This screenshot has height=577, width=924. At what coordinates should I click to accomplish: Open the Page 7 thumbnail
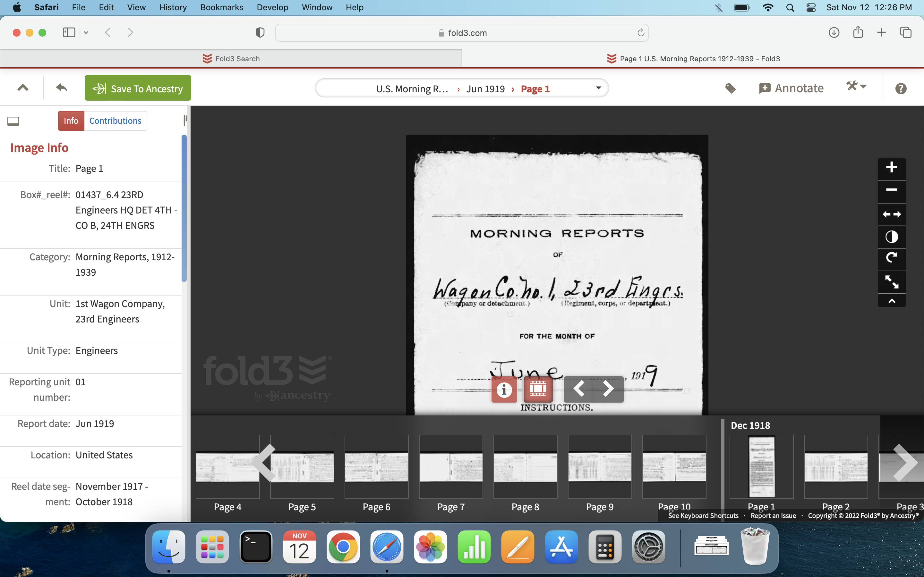point(450,467)
